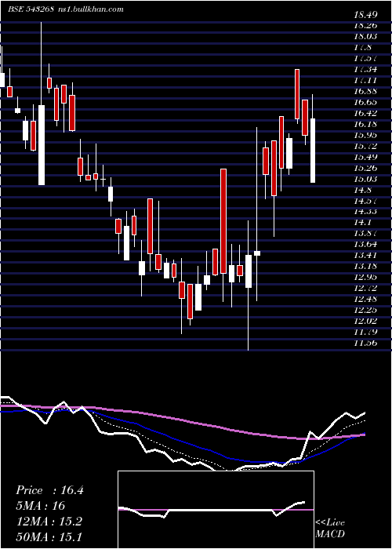The width and height of the screenshot is (392, 549).
Task: Click the BSE ticker code label
Action: point(31,9)
